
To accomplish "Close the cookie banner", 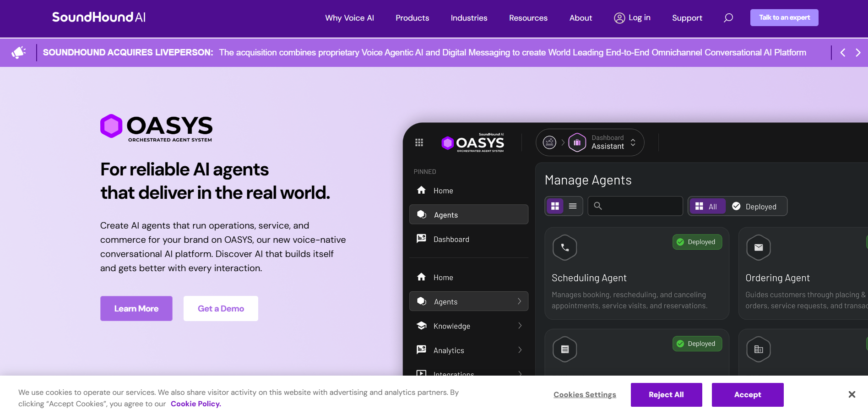I will pos(852,394).
